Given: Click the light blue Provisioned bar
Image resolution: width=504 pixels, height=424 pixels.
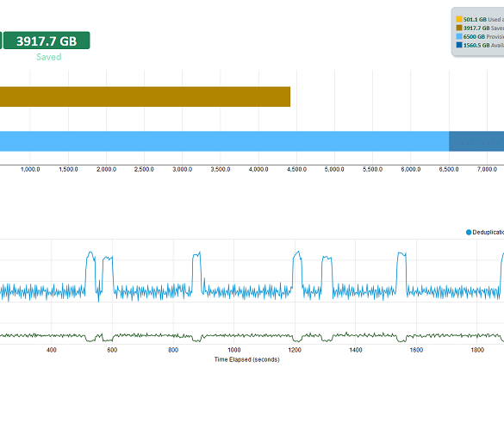Looking at the screenshot, I should [224, 141].
